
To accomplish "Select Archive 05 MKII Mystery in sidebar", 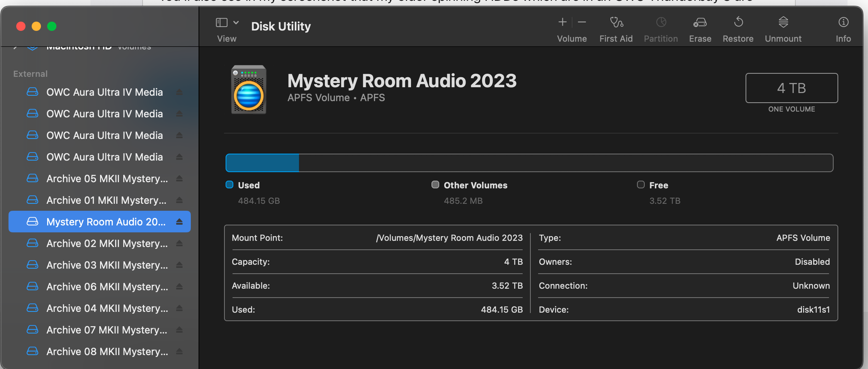I will [x=100, y=179].
